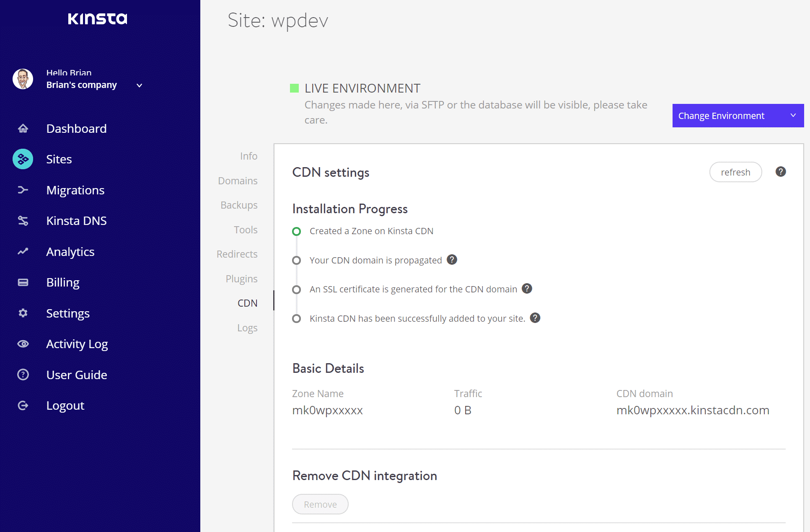The width and height of the screenshot is (810, 532).
Task: Click the CDN domain mk0wpxxxxx.kinstacdn.com
Action: [x=693, y=410]
